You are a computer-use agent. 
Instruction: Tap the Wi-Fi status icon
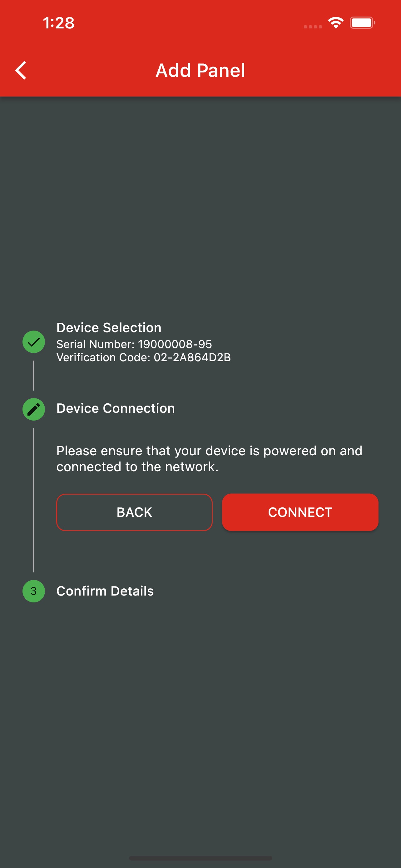[335, 23]
